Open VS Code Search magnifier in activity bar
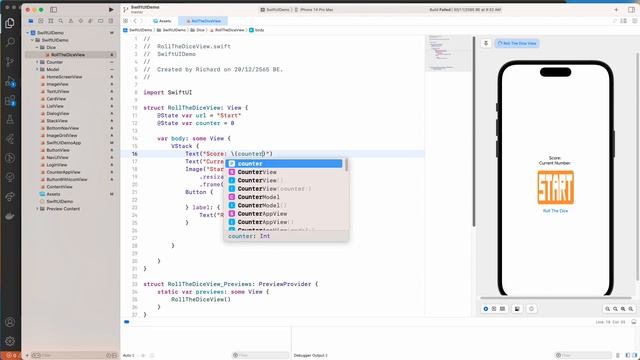Viewport: 640px width, 360px height. [10, 42]
